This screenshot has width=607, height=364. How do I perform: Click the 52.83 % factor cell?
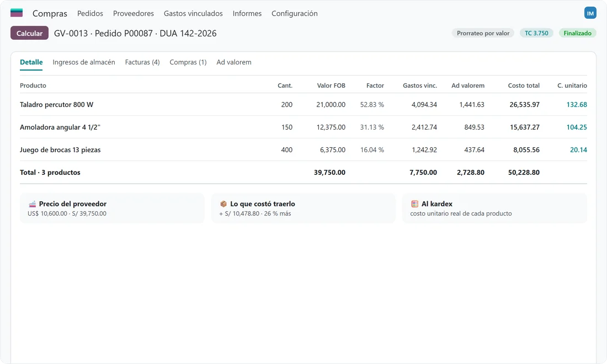click(372, 104)
